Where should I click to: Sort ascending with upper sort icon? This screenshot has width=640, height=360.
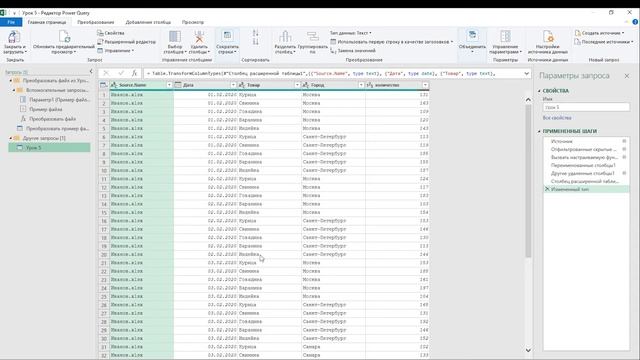[x=256, y=33]
